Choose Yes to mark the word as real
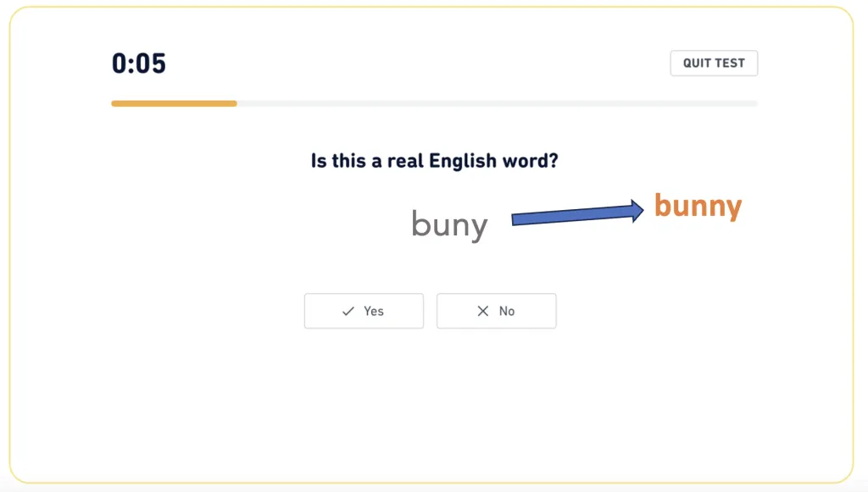This screenshot has height=492, width=868. tap(364, 311)
